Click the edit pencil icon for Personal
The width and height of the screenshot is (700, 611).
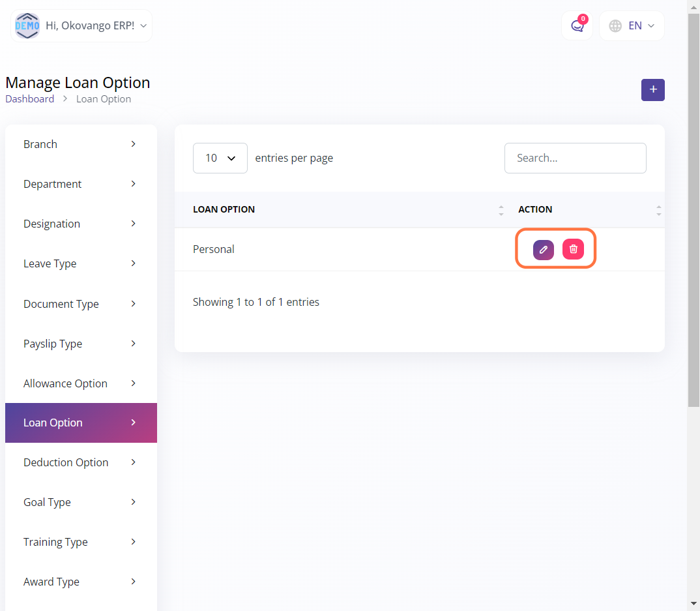[x=543, y=249]
